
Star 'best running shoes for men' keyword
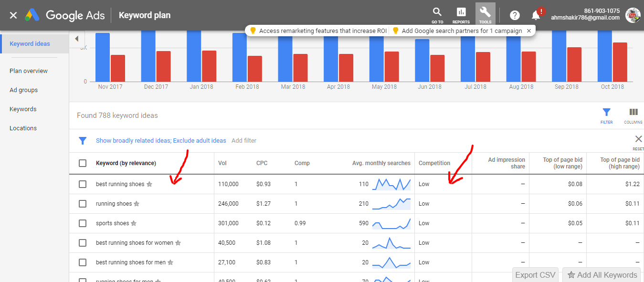(170, 262)
